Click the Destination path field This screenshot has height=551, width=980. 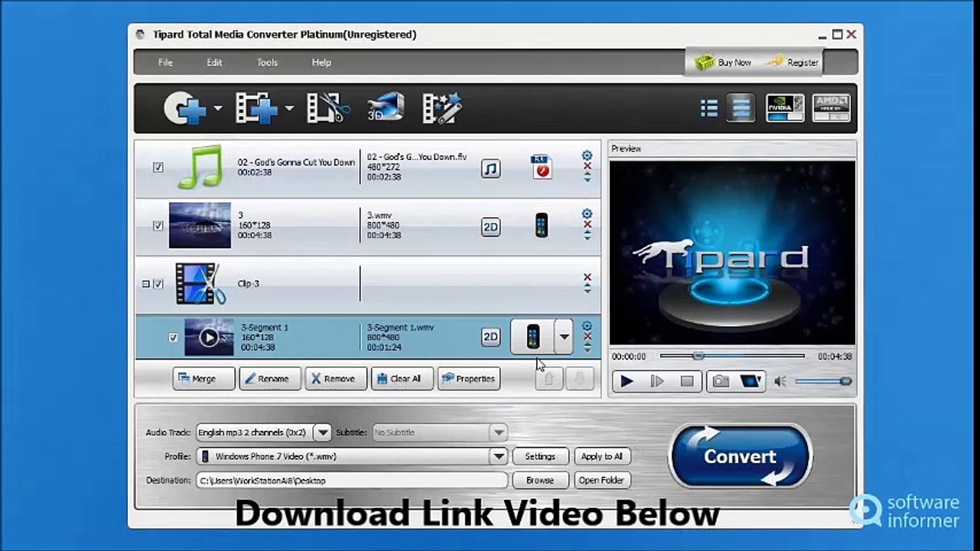pos(352,481)
